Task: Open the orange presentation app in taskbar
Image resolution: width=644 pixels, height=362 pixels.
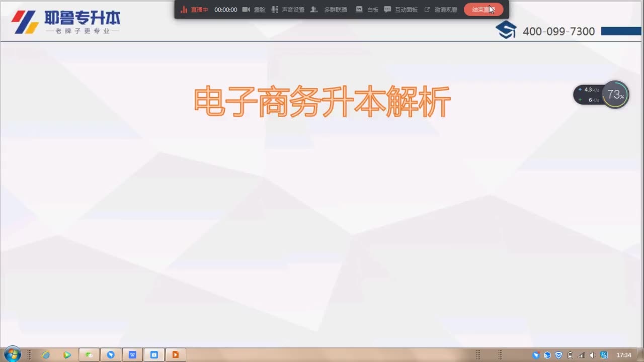Action: pos(176,355)
